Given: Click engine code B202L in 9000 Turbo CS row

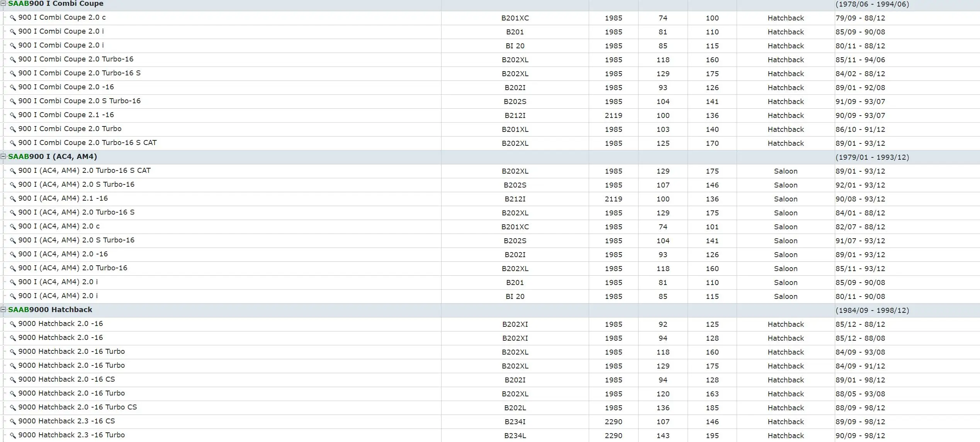Looking at the screenshot, I should pos(515,408).
